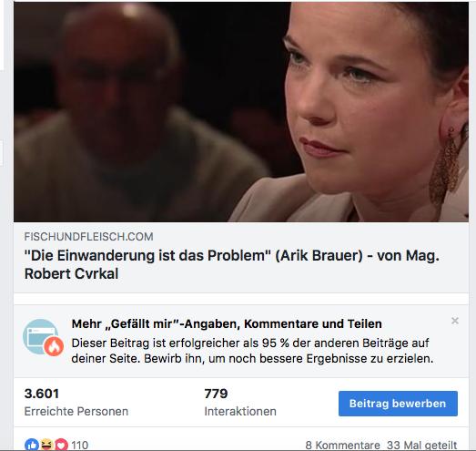Dismiss the 'Mehr Gefällt mir' promotion box

click(455, 321)
